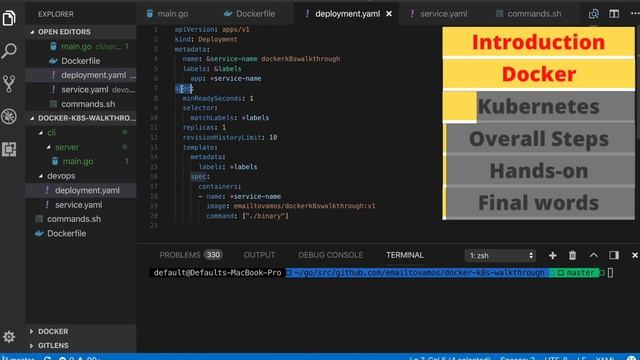Screen dimensions: 640x360
Task: Open service.yaml from Open Editors list
Action: pyautogui.click(x=81, y=90)
